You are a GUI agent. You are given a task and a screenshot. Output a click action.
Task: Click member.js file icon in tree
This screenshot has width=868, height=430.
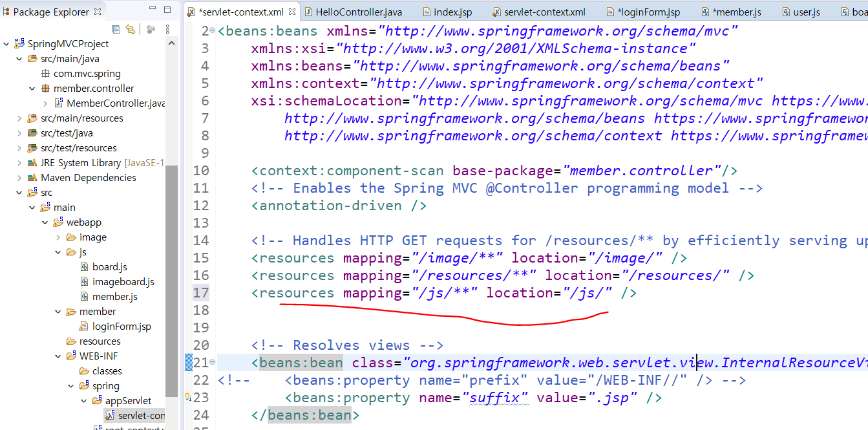85,297
